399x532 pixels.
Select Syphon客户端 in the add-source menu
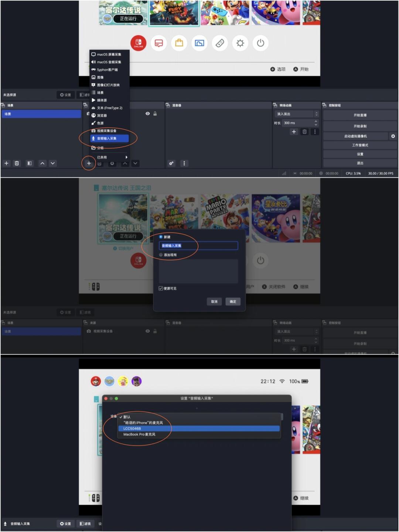[109, 70]
